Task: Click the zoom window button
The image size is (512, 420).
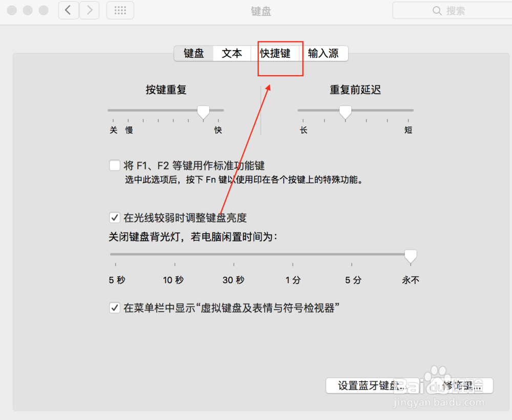Action: pyautogui.click(x=44, y=10)
